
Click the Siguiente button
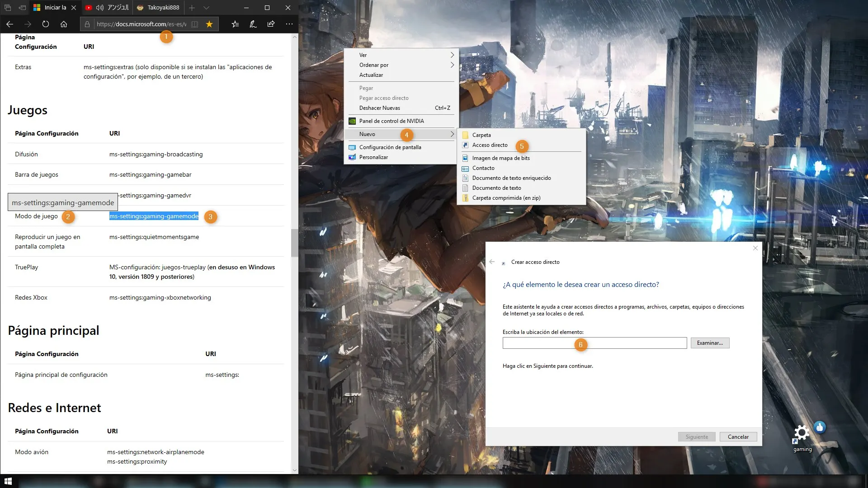pos(697,437)
